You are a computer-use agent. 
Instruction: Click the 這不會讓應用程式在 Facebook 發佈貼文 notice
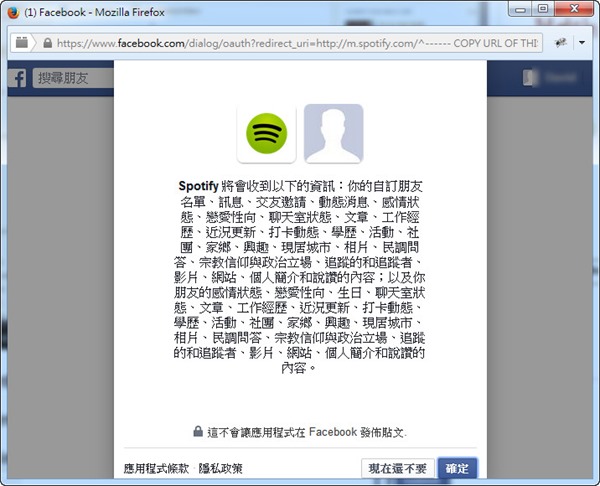coord(307,432)
